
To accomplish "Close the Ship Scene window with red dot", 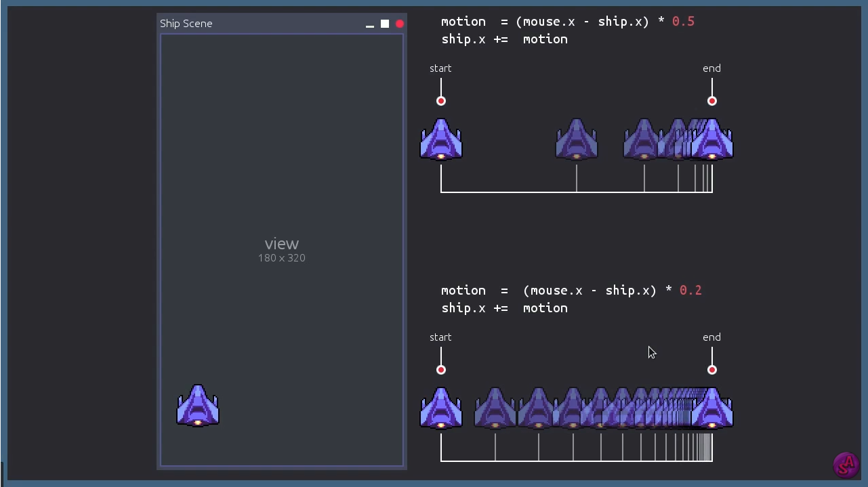I will 400,24.
